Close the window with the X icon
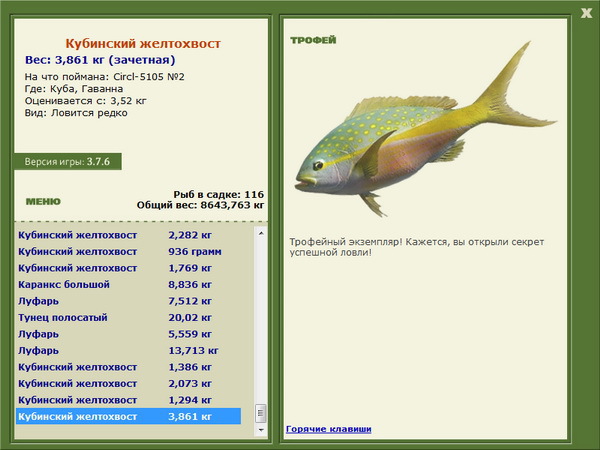 pos(586,13)
